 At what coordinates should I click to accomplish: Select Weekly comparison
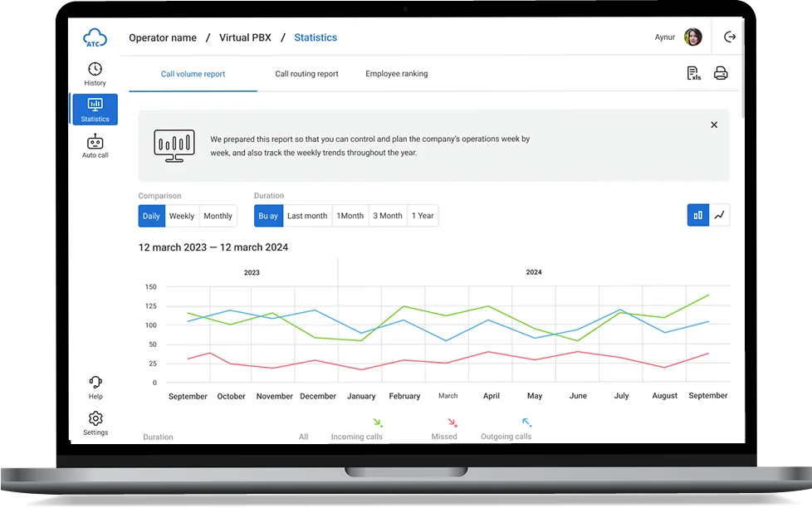pos(182,216)
